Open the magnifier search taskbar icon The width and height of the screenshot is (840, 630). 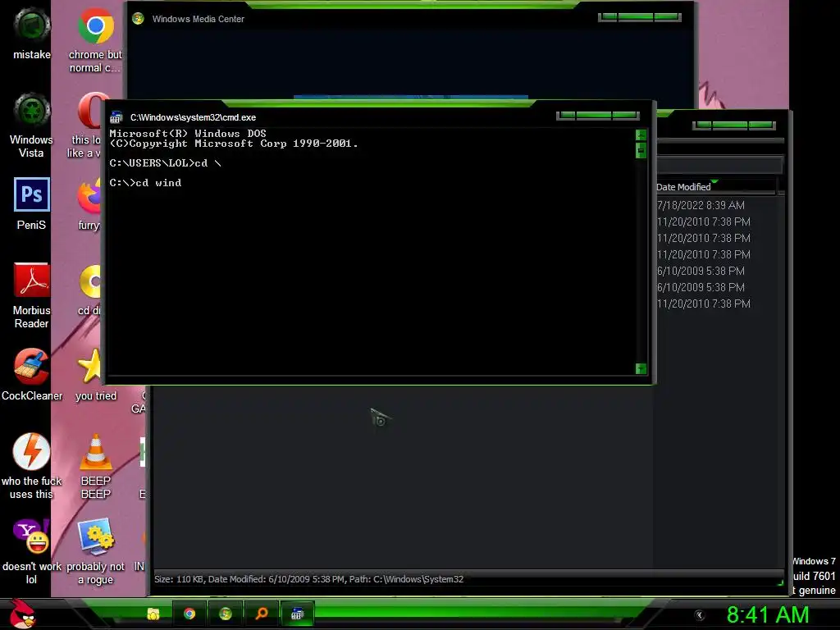point(262,614)
